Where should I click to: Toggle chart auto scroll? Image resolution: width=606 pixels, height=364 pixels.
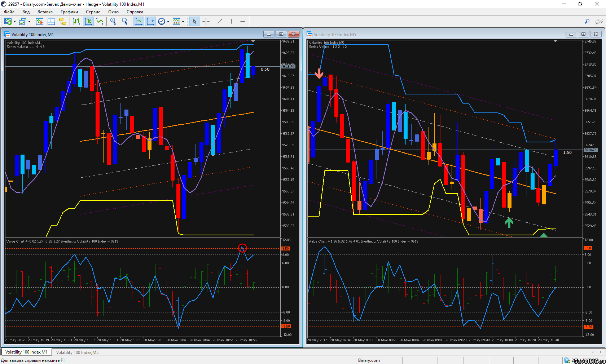pyautogui.click(x=139, y=22)
